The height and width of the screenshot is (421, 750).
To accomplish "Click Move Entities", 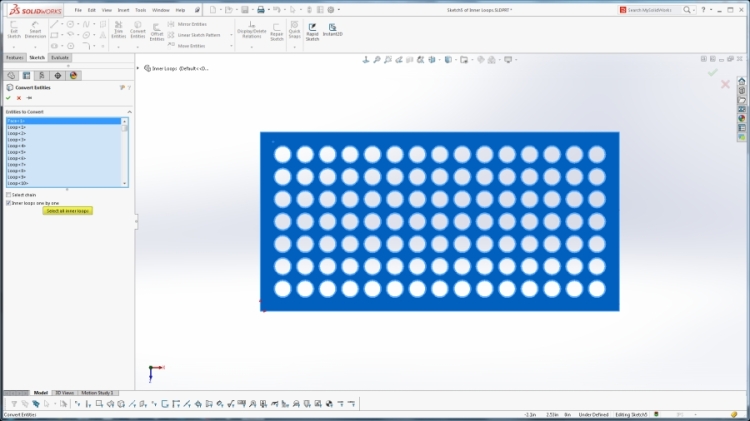I will [187, 46].
